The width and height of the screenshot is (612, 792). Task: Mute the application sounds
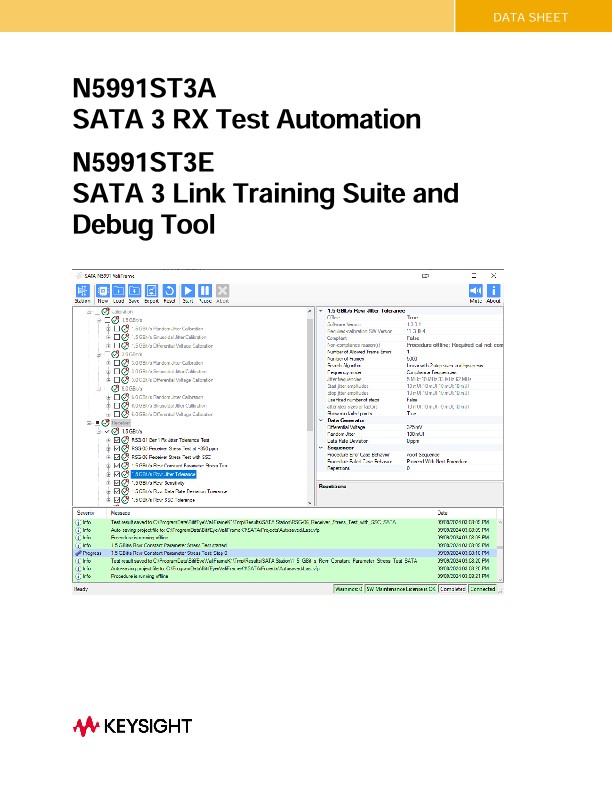point(476,291)
